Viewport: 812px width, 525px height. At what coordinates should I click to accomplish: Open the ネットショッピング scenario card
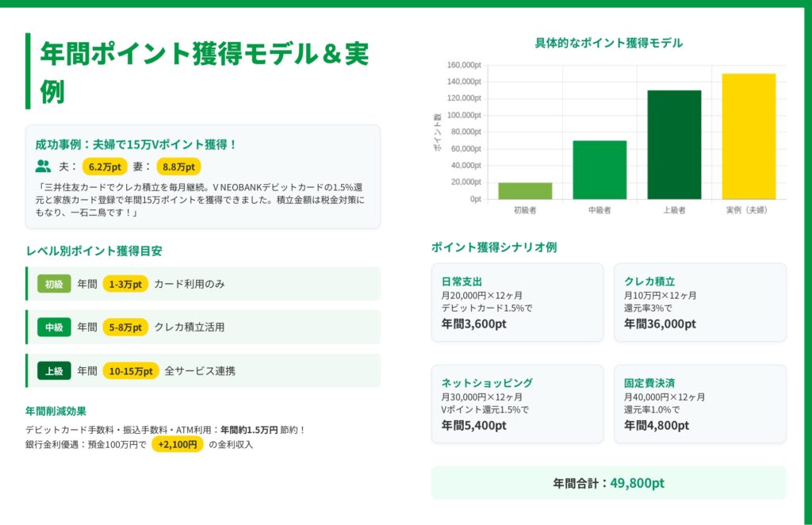click(517, 404)
